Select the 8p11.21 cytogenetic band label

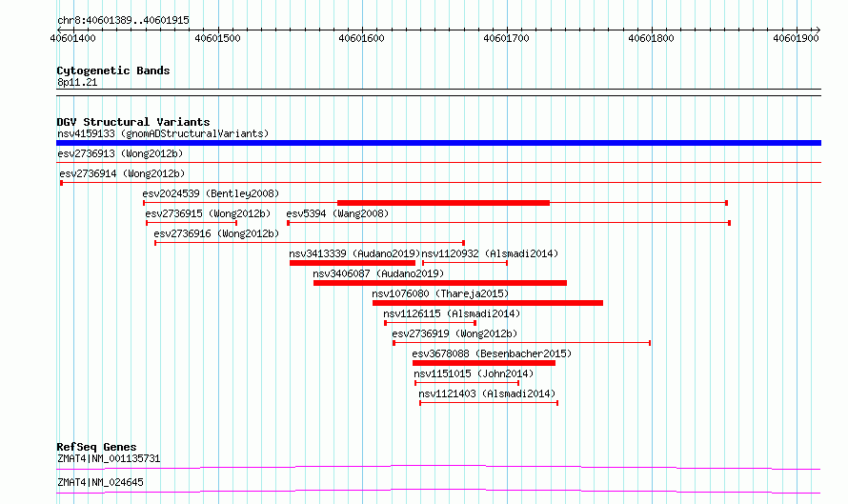click(77, 82)
